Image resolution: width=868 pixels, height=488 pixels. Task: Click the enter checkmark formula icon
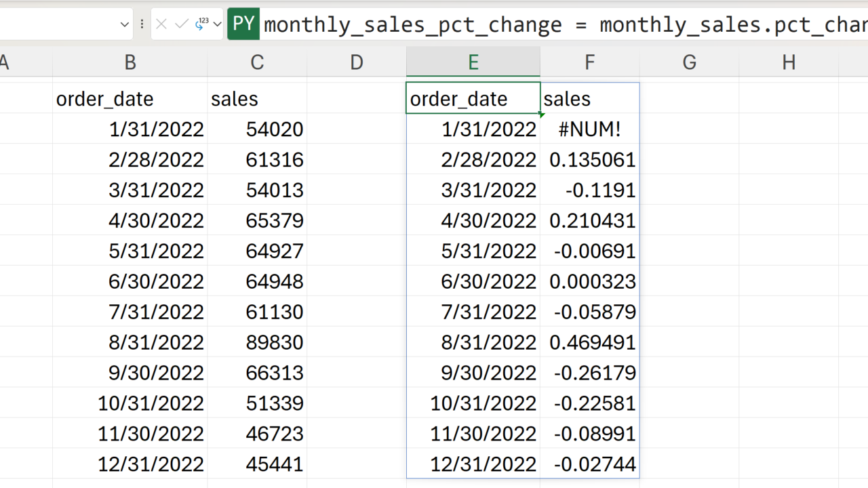(181, 24)
